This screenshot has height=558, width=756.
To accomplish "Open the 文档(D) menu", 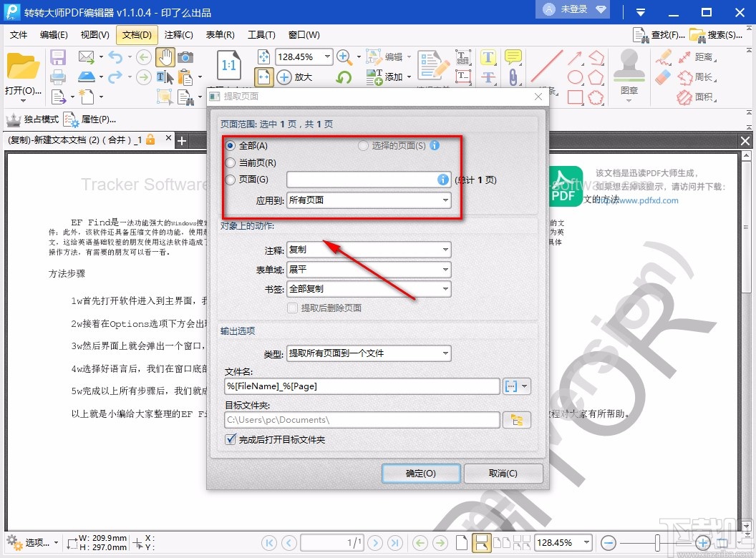I will [x=136, y=34].
